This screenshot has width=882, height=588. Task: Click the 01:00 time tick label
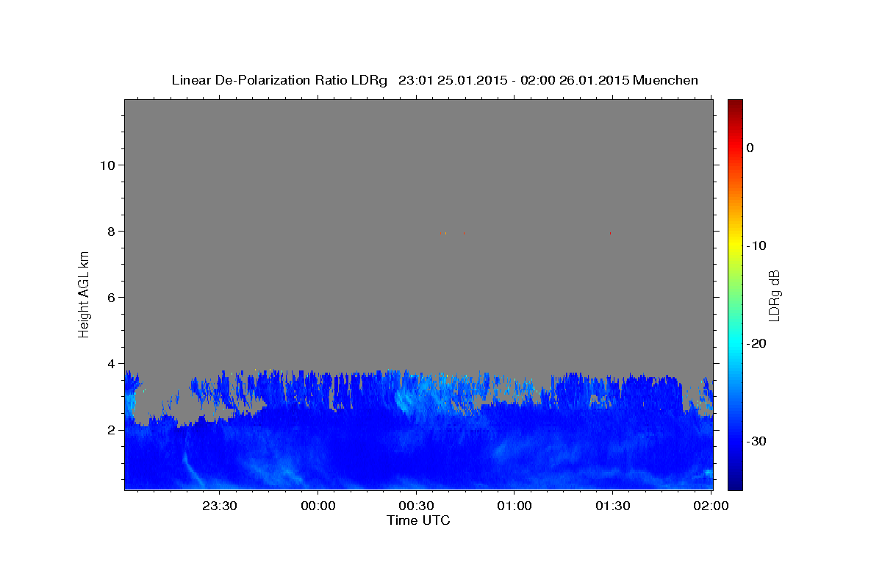click(x=514, y=506)
